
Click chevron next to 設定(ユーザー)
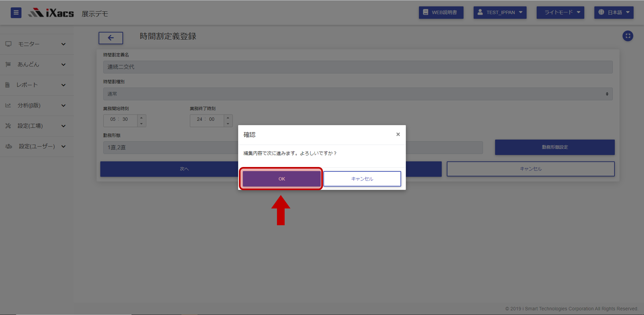[63, 146]
